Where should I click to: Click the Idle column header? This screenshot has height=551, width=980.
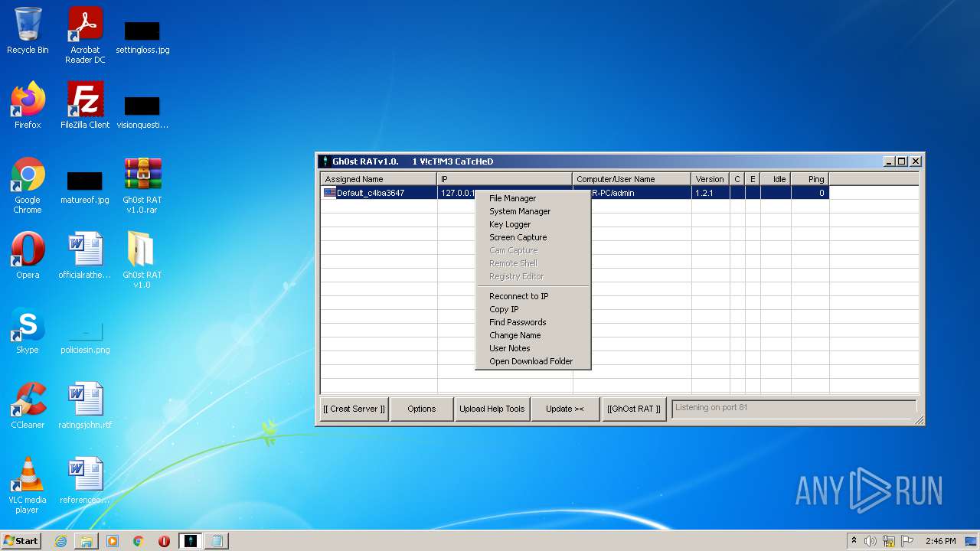tap(776, 179)
